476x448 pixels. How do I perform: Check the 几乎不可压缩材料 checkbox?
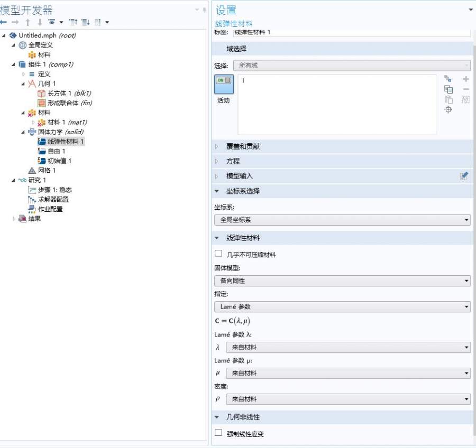pos(218,254)
